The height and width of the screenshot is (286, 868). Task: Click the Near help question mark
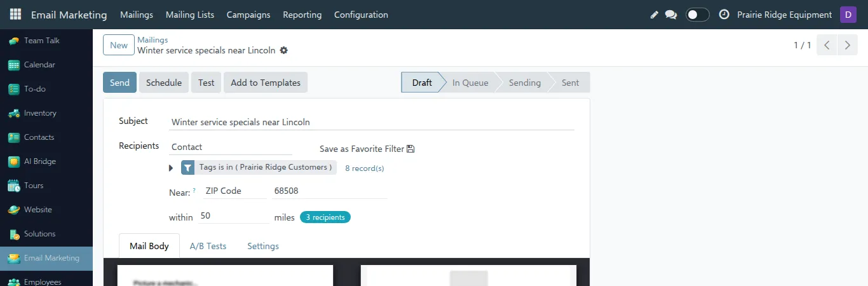click(194, 190)
